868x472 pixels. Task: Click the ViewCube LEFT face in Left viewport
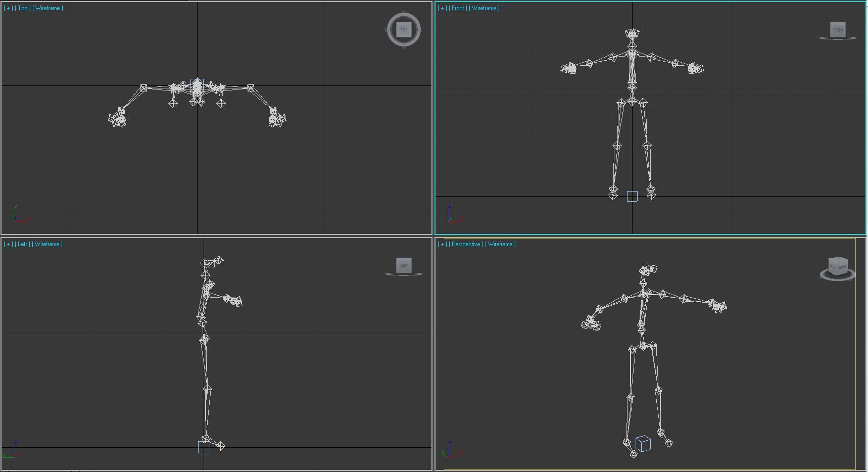tap(404, 265)
